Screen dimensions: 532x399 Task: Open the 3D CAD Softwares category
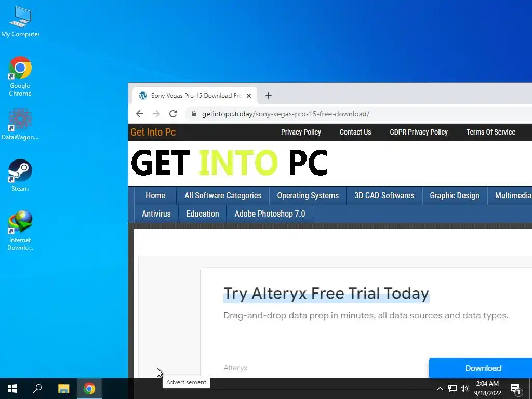384,196
